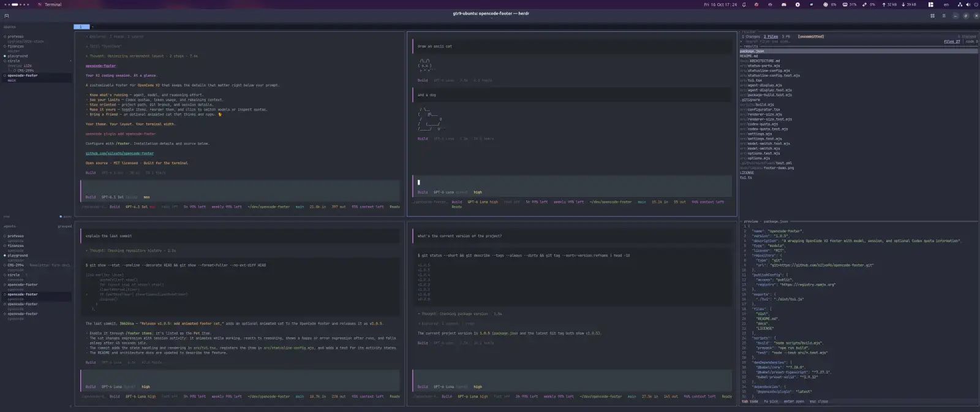Select src/configurator.tsx in the results list
The image size is (980, 412).
(760, 110)
